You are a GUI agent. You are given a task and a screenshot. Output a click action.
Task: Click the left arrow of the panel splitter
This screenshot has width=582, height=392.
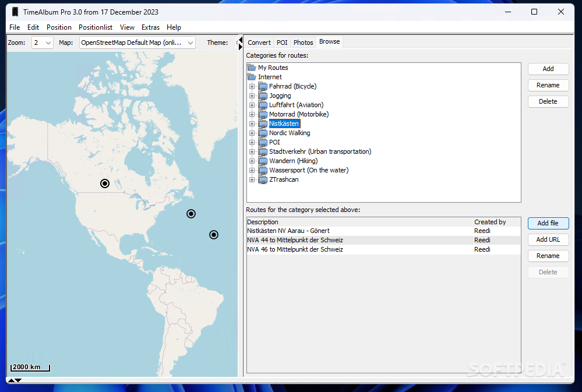click(x=241, y=40)
